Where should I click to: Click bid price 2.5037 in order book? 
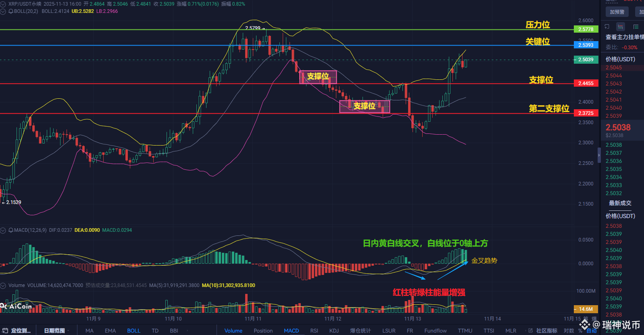click(614, 153)
